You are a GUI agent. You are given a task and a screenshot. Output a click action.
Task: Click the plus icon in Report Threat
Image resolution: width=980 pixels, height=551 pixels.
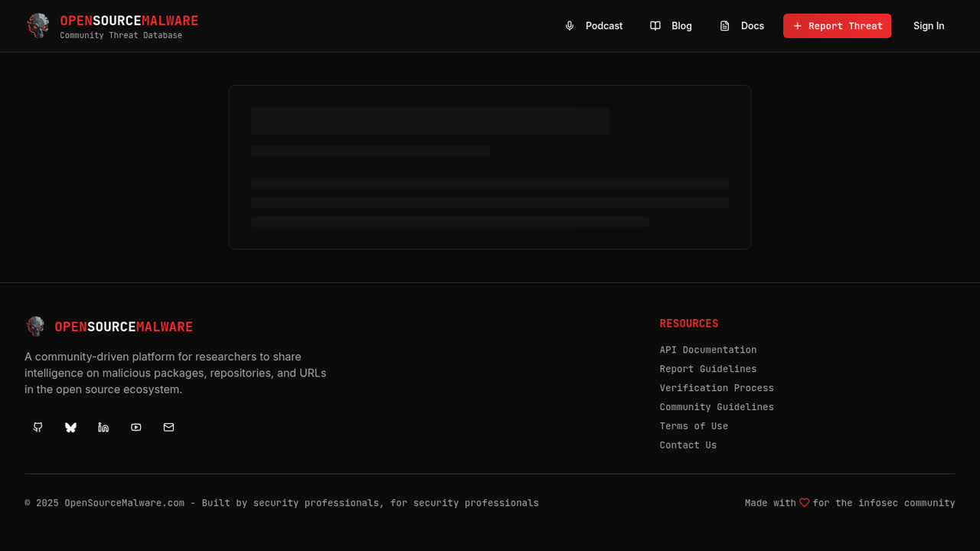pos(798,26)
